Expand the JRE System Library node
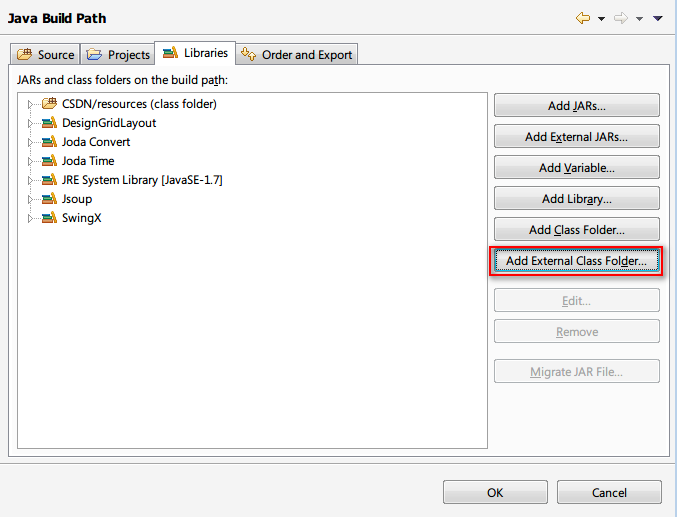678x517 pixels. click(x=30, y=180)
